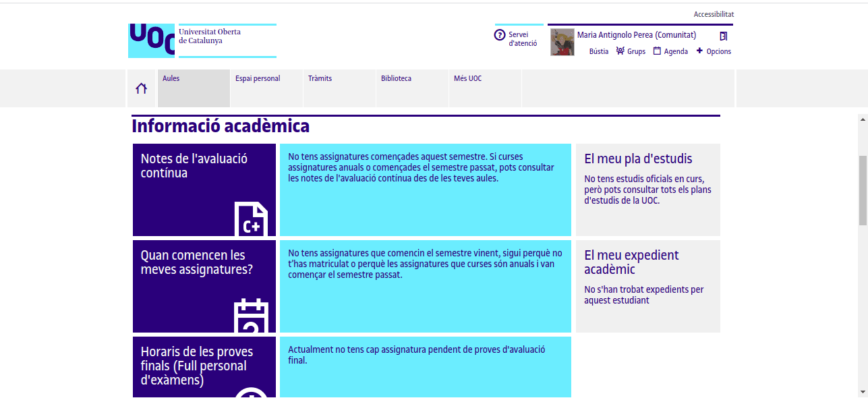The image size is (868, 398).
Task: Open El meu pla d'estudis
Action: pyautogui.click(x=638, y=159)
